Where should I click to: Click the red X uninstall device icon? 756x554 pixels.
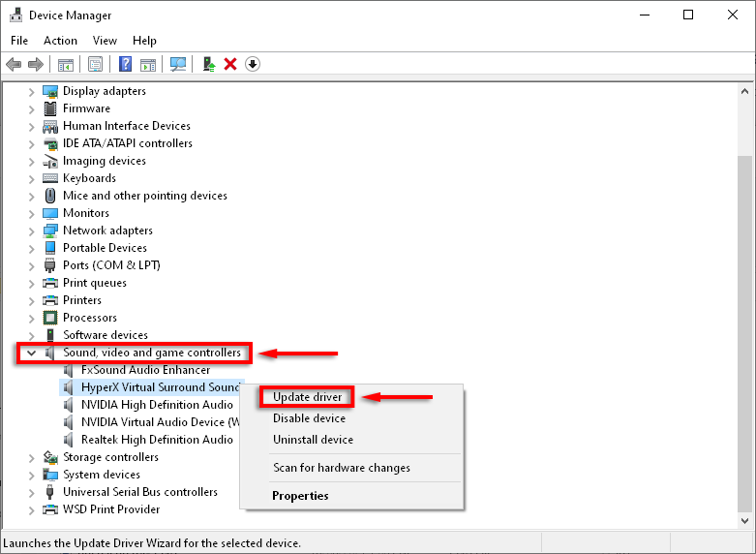(x=230, y=64)
